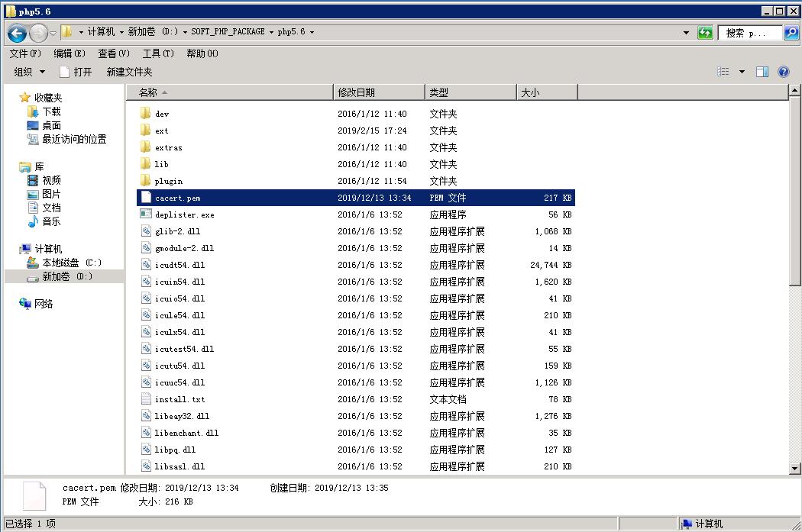The image size is (802, 532).
Task: Open the blue help question mark icon
Action: coord(784,72)
